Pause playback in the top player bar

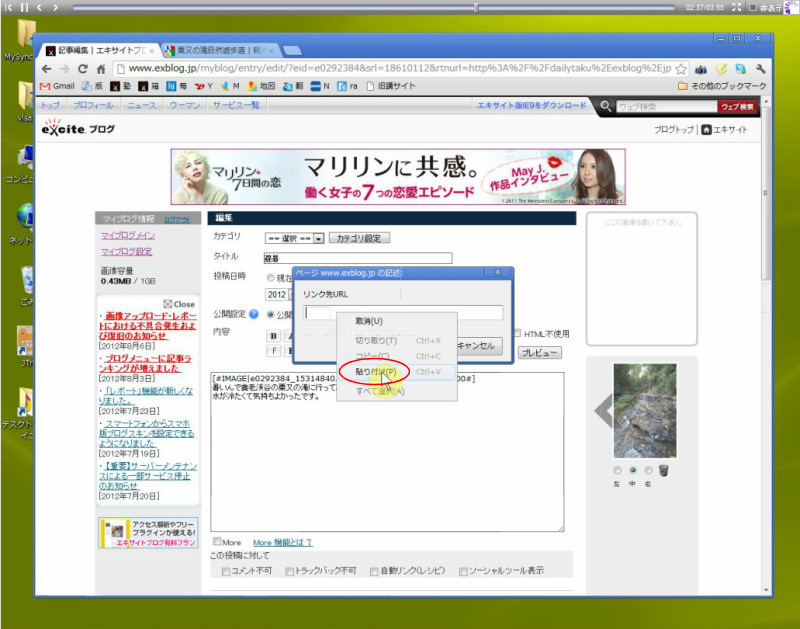coord(24,8)
